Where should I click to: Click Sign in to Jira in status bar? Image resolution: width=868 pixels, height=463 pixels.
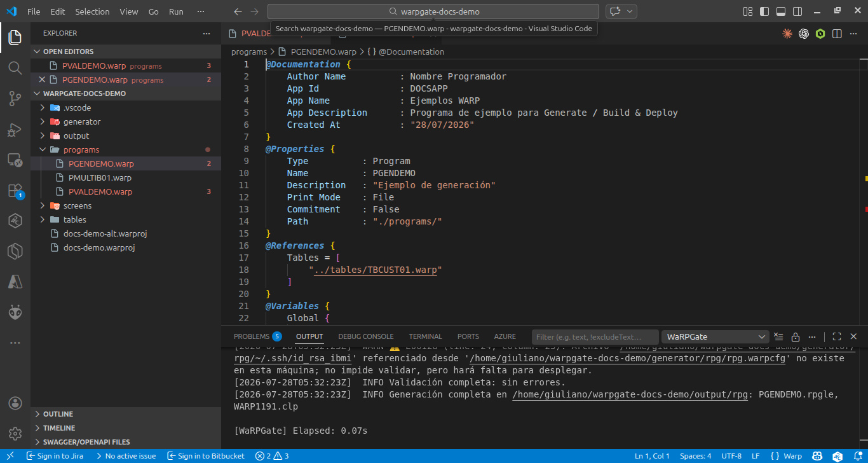[x=55, y=456]
